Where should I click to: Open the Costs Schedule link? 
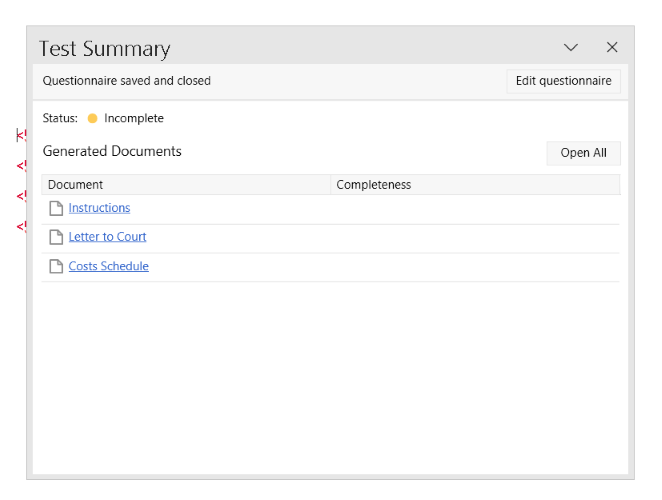pos(108,266)
